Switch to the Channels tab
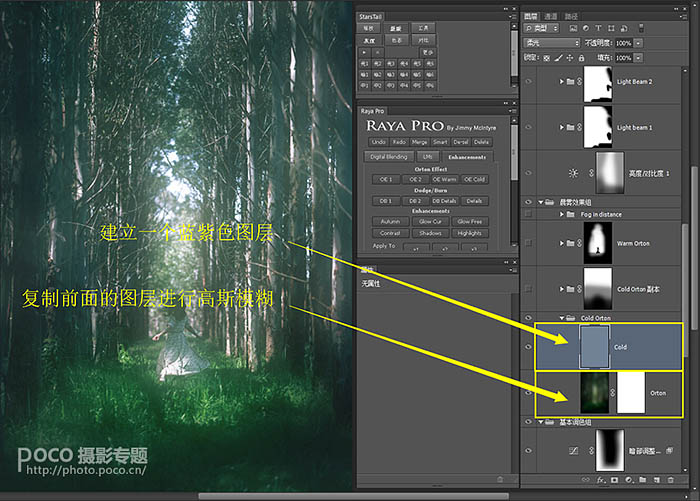Viewport: 700px width, 501px height. point(551,17)
